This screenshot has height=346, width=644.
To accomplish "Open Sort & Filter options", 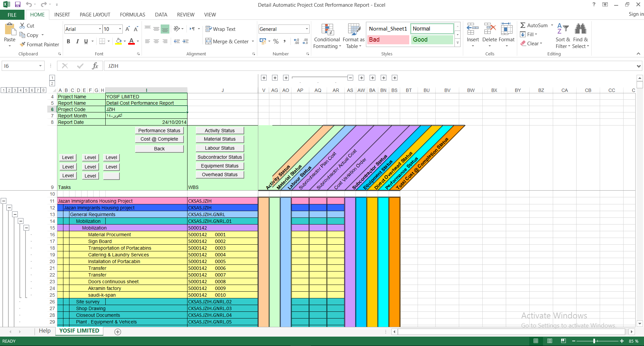I will (562, 36).
